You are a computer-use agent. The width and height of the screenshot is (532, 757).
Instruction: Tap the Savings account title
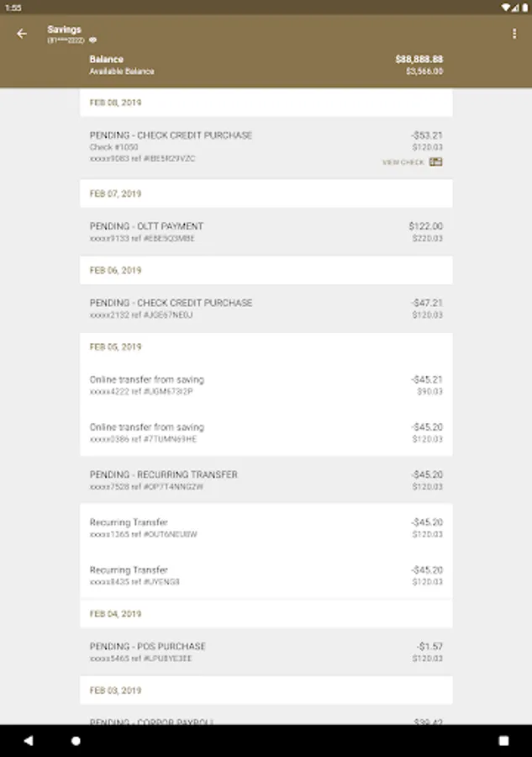click(65, 29)
